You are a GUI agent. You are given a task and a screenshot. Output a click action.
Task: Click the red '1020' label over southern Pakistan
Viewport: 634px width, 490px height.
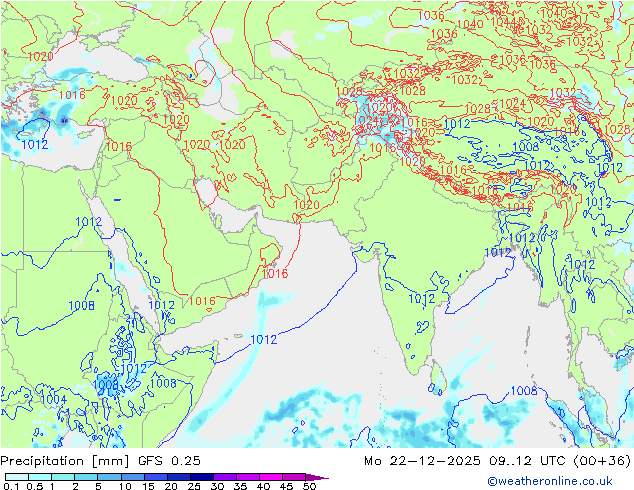[306, 205]
